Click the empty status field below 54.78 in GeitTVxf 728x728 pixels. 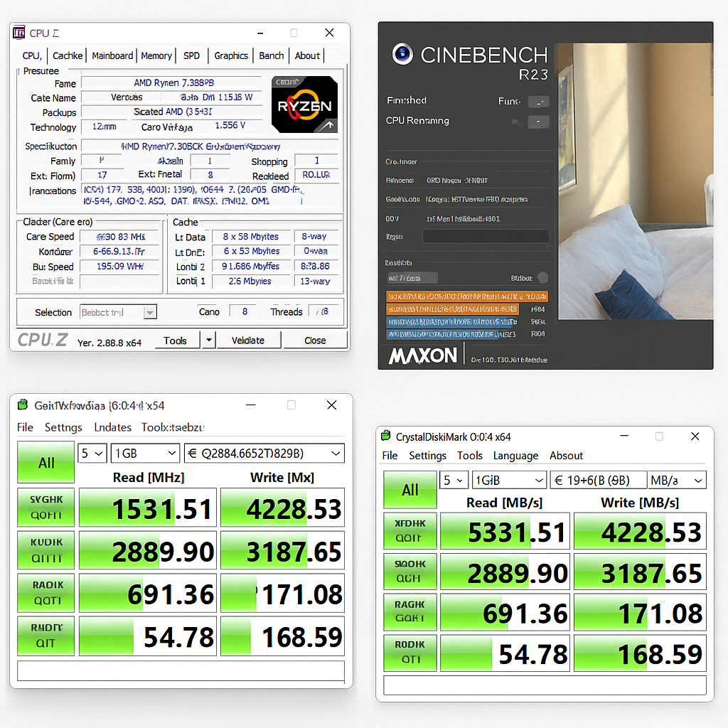(181, 671)
